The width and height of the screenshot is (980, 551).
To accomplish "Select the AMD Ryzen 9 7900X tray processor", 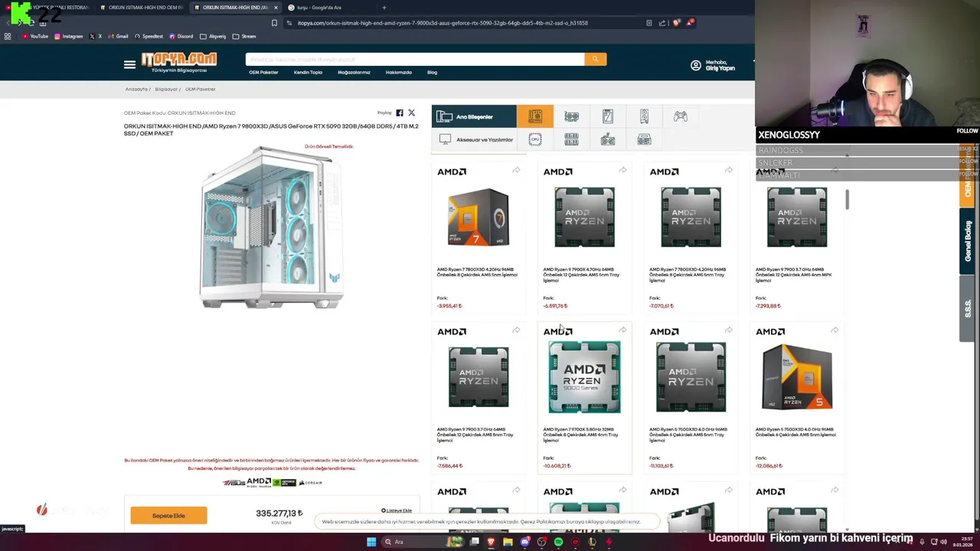I will (x=584, y=237).
